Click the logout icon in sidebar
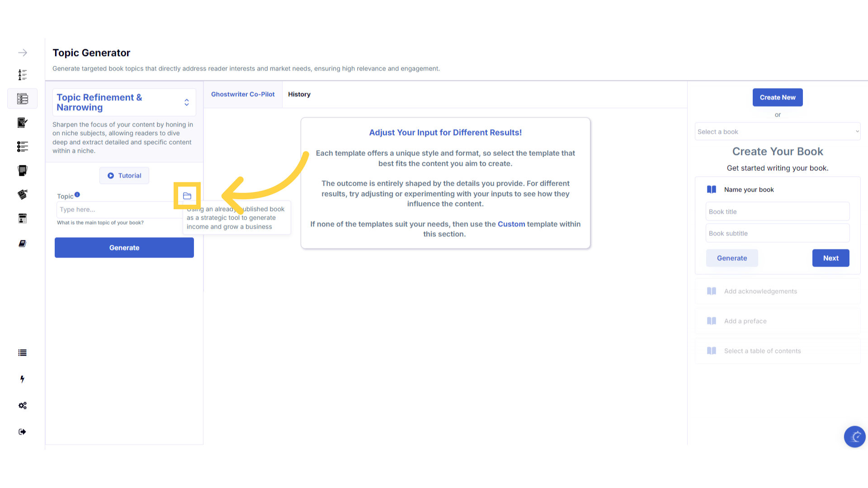 click(x=22, y=432)
